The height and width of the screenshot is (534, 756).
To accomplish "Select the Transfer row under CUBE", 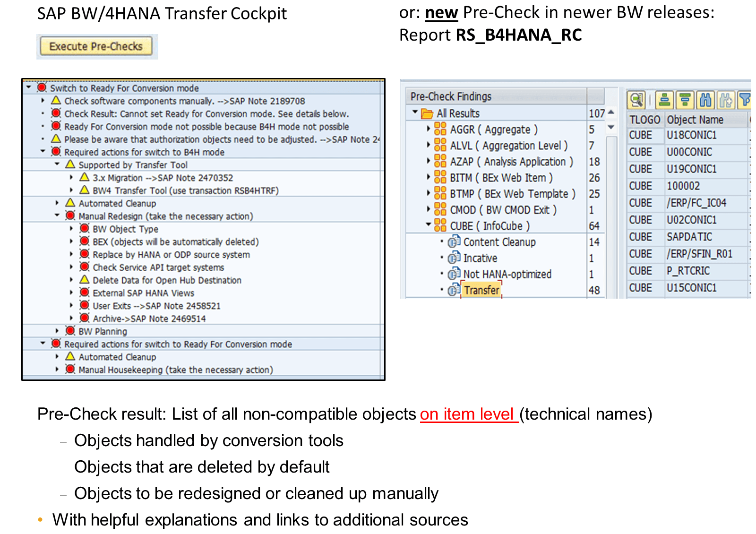I will coord(481,290).
